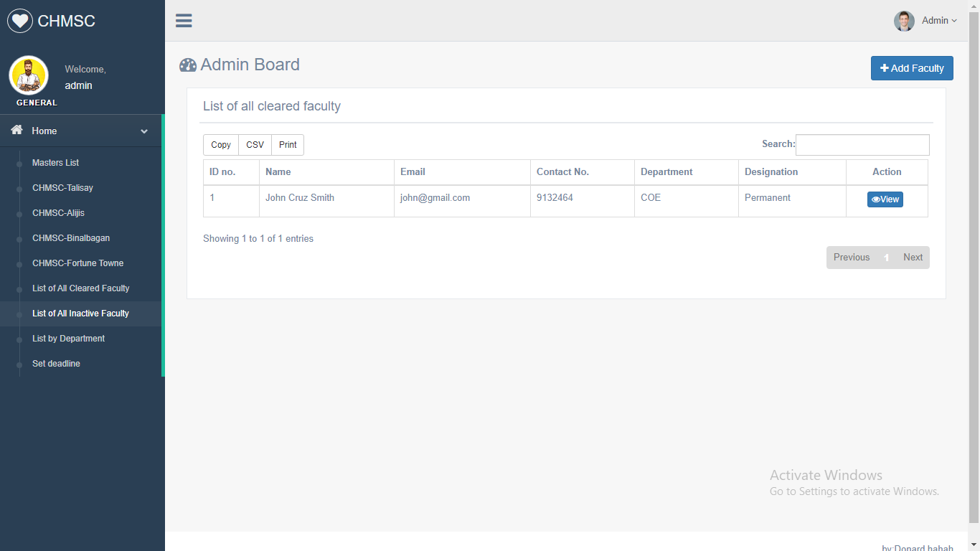
Task: Click the hamburger menu icon
Action: (x=184, y=20)
